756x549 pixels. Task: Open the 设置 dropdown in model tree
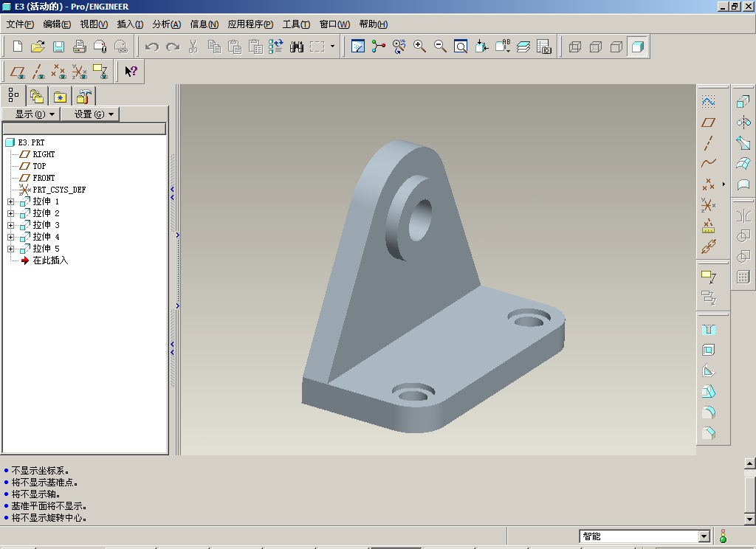pos(90,114)
